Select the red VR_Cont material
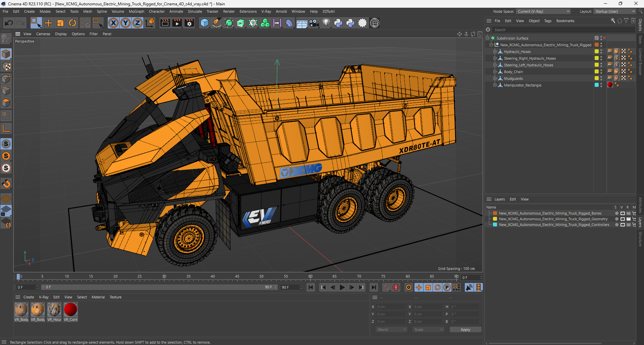 click(70, 309)
